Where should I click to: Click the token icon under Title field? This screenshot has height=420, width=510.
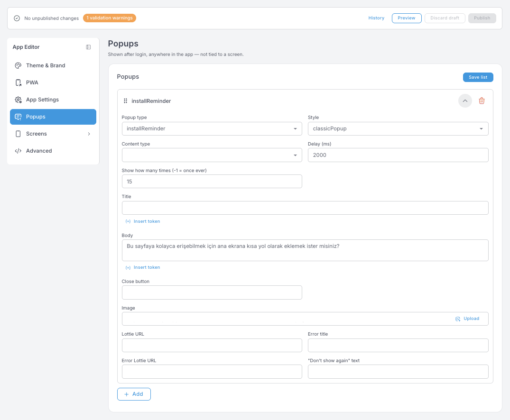(x=128, y=221)
